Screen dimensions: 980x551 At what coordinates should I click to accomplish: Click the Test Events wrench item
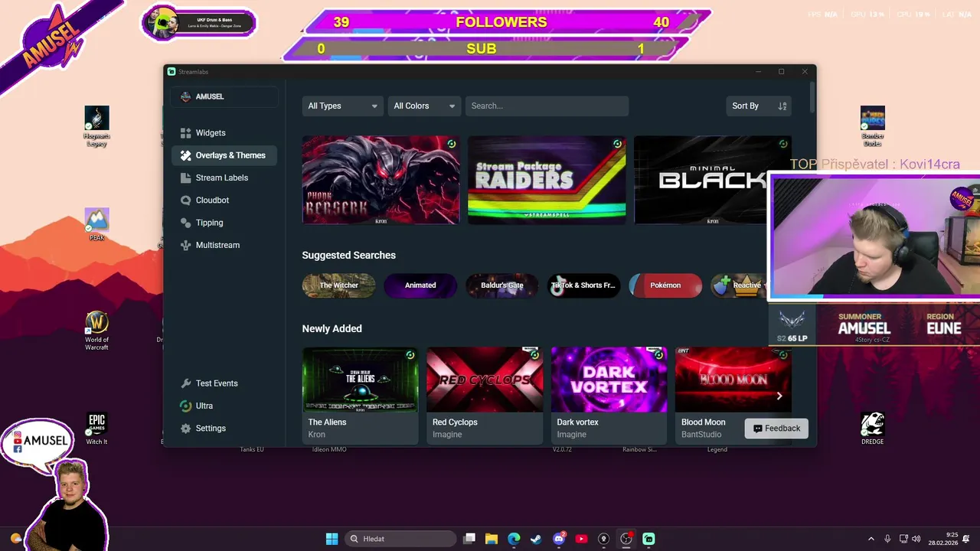[x=224, y=383]
